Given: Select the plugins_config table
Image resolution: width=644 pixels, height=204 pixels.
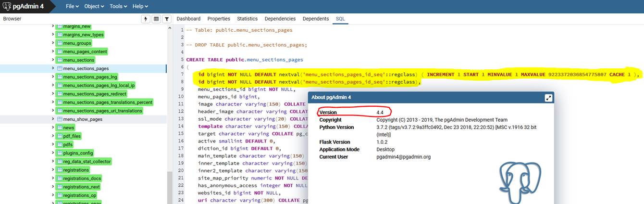Looking at the screenshot, I should coord(78,153).
